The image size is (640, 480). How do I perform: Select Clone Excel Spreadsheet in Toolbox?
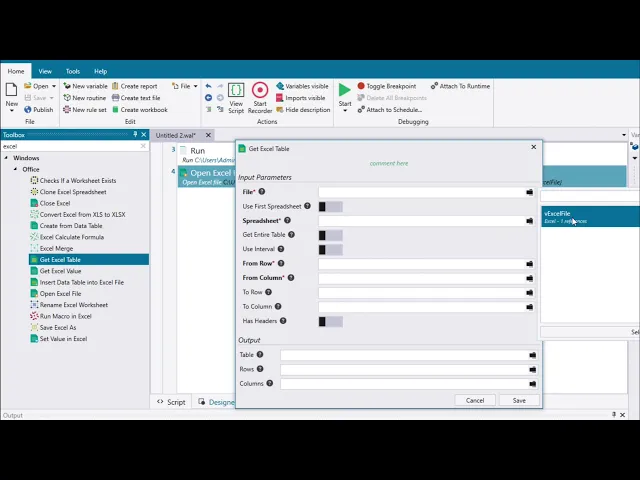pyautogui.click(x=69, y=192)
